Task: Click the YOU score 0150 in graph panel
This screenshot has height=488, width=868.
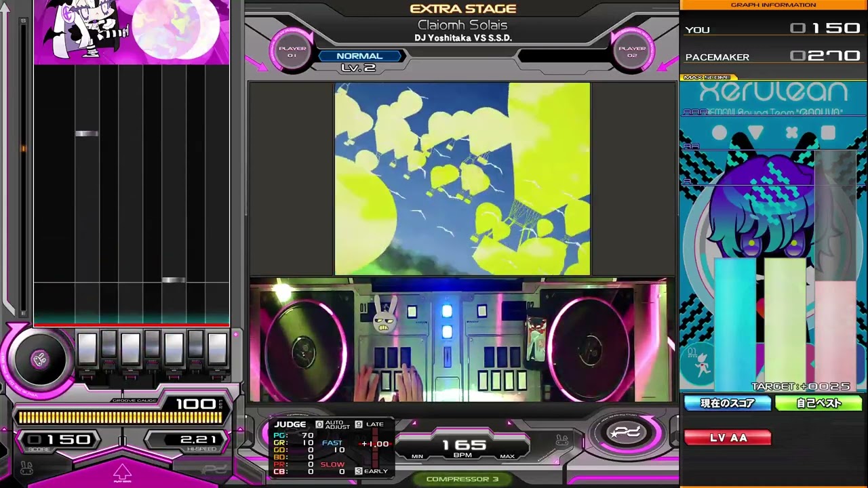Action: (825, 28)
